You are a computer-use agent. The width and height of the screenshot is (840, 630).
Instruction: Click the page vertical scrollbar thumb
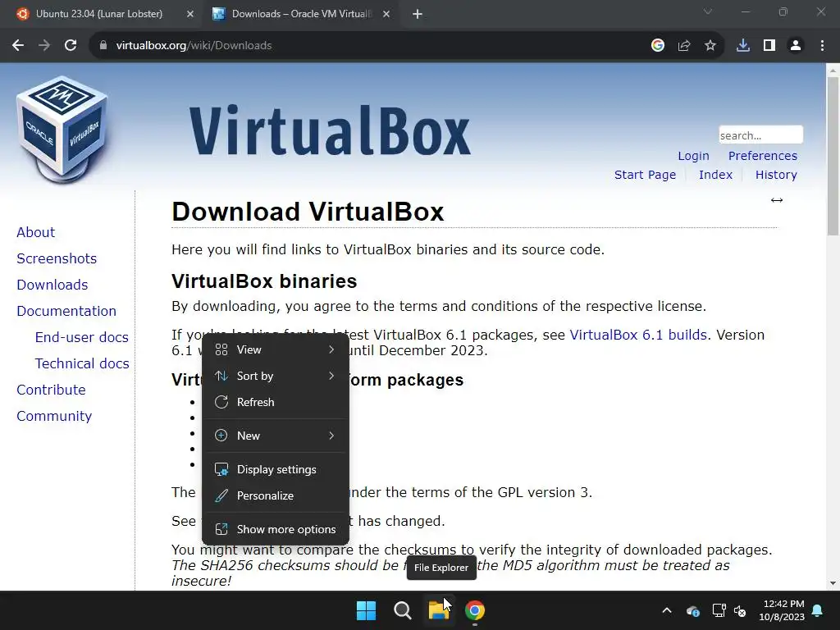[x=833, y=156]
